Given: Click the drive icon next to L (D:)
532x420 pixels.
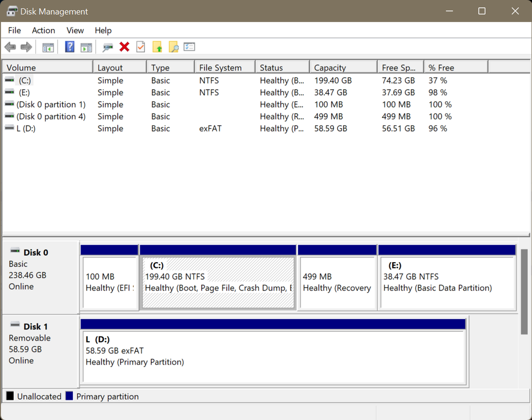Looking at the screenshot, I should pos(9,128).
